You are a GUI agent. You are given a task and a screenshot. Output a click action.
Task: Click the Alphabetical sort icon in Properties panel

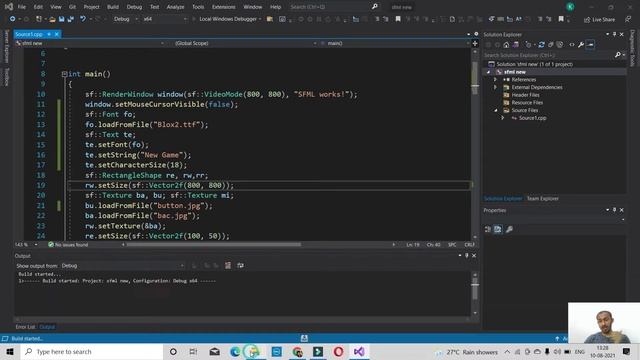pos(498,229)
